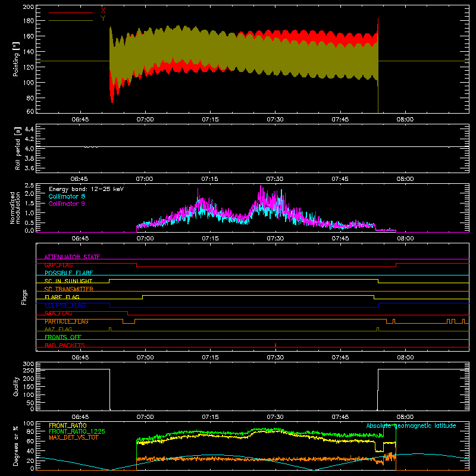Click the 150 tick on Quality axis
Viewport: 476px width, 476px height.
(x=29, y=387)
